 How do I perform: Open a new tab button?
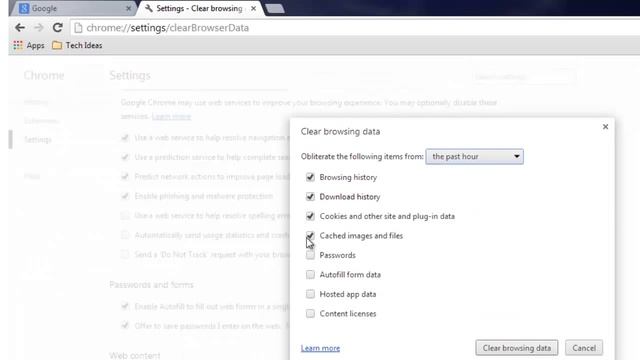[275, 9]
